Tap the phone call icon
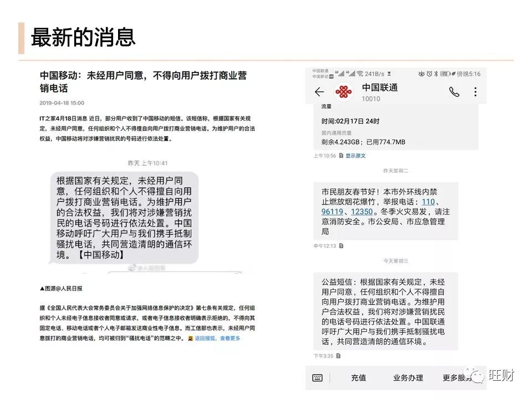The width and height of the screenshot is (532, 399). pos(454,92)
